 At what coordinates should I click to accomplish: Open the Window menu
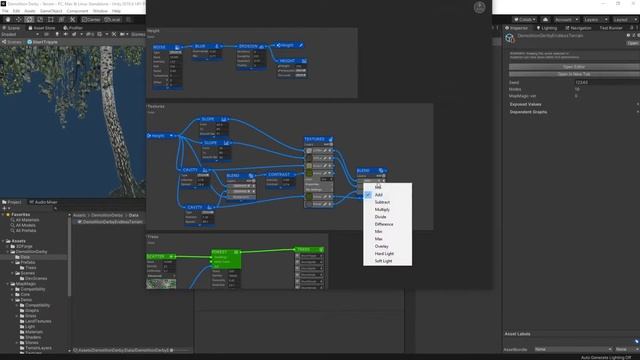coord(100,11)
